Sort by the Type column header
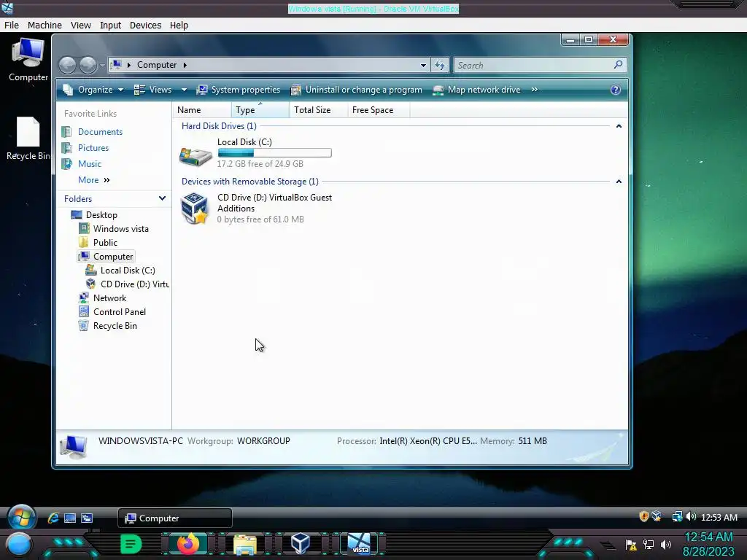 260,110
